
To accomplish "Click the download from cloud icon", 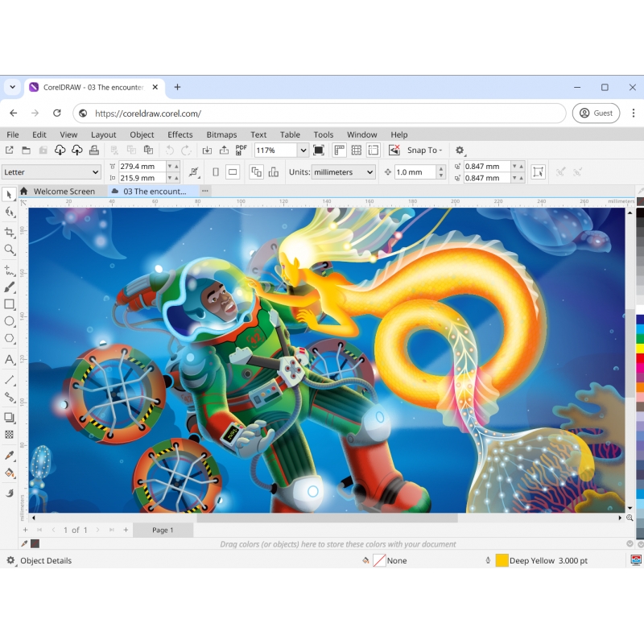I will [60, 151].
